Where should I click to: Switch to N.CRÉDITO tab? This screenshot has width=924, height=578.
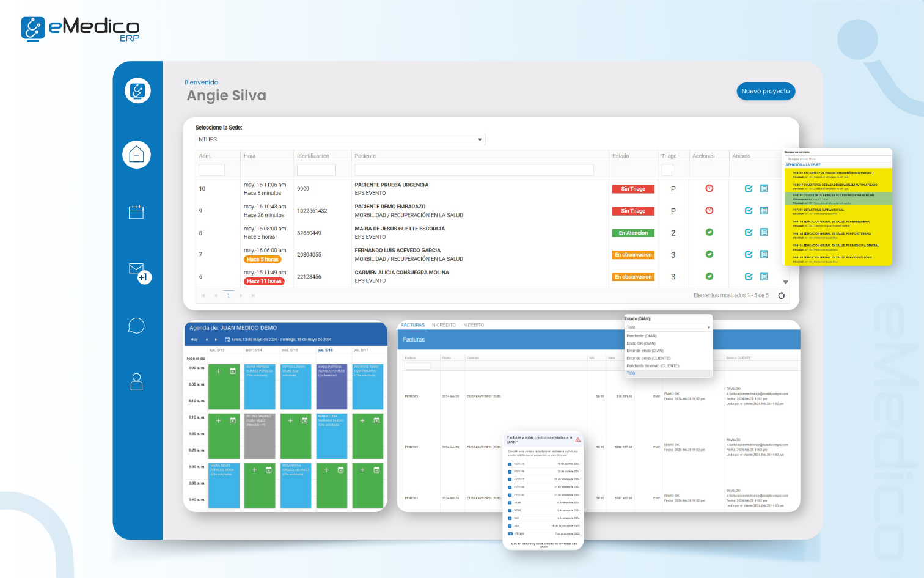(x=444, y=325)
